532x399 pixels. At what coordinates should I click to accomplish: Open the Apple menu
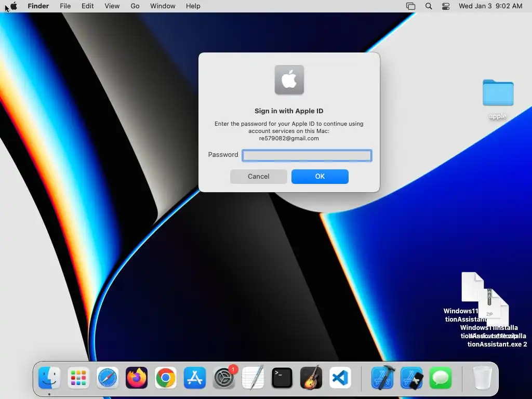[14, 6]
